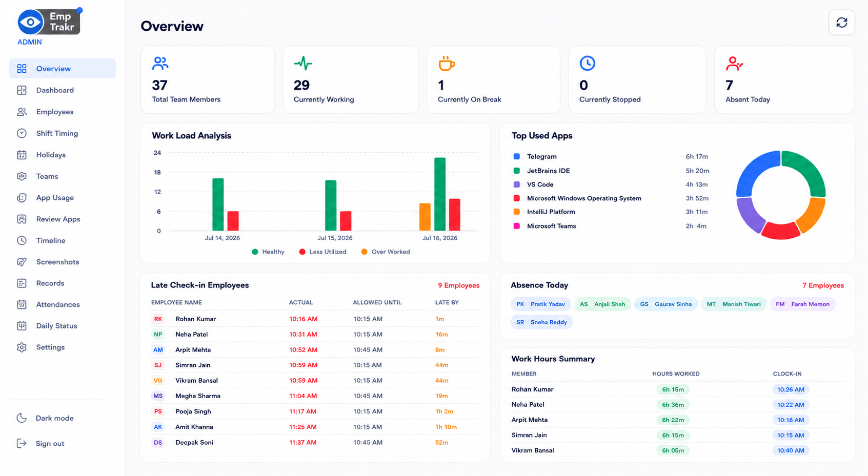Click the App Usage sidebar icon
868x476 pixels.
pyautogui.click(x=22, y=198)
